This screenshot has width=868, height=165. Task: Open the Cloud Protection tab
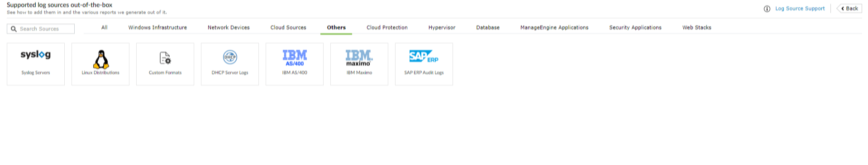(387, 28)
